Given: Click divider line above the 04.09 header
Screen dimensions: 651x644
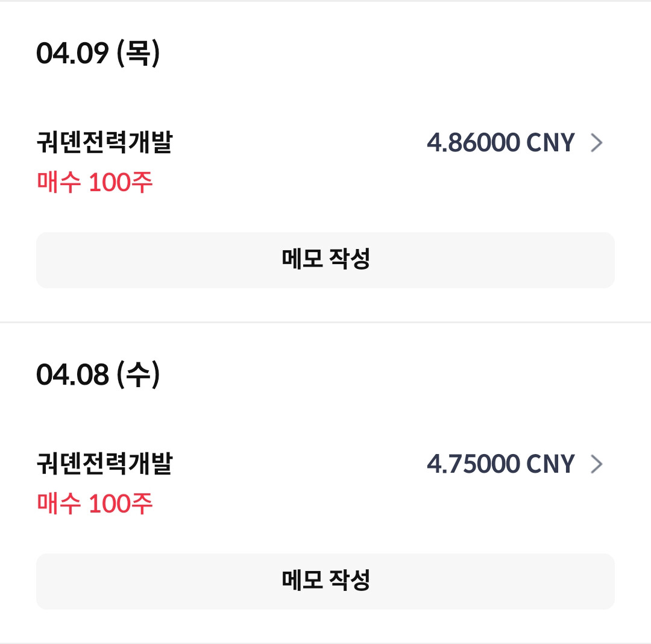Looking at the screenshot, I should pyautogui.click(x=325, y=1).
